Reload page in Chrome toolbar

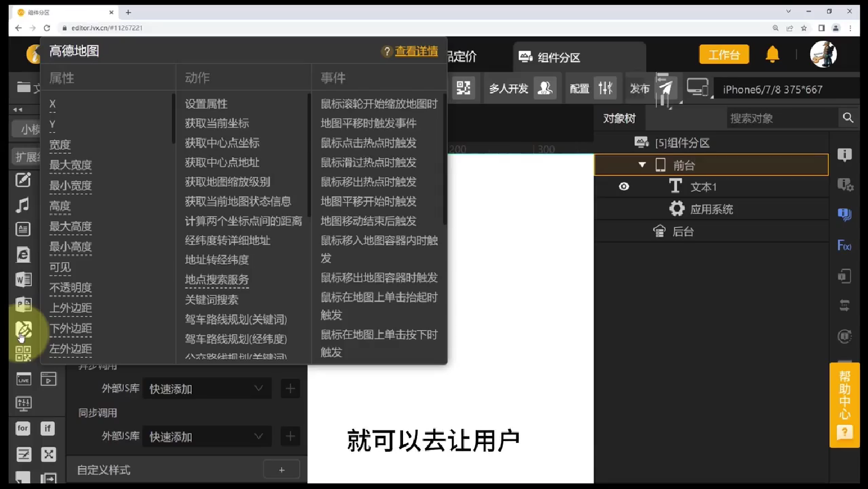pyautogui.click(x=47, y=28)
